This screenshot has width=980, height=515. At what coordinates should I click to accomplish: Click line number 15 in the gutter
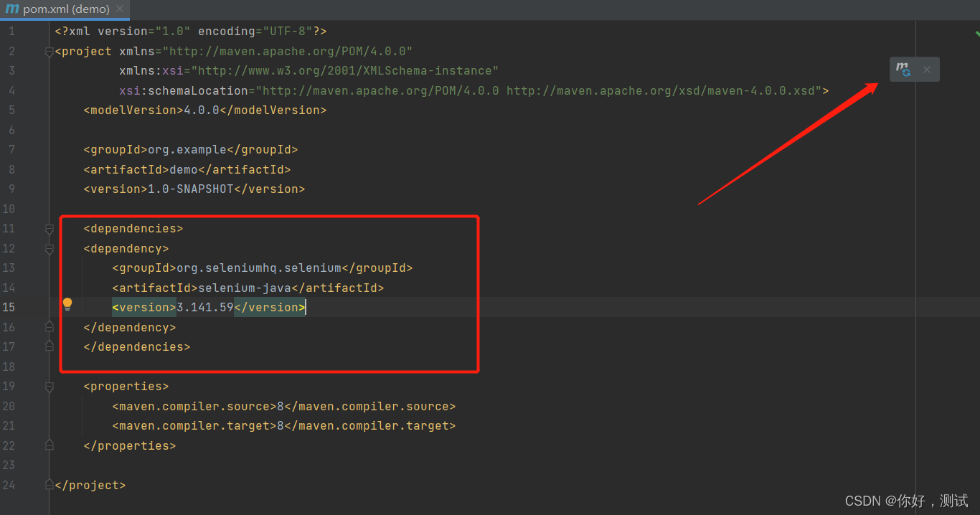[9, 307]
